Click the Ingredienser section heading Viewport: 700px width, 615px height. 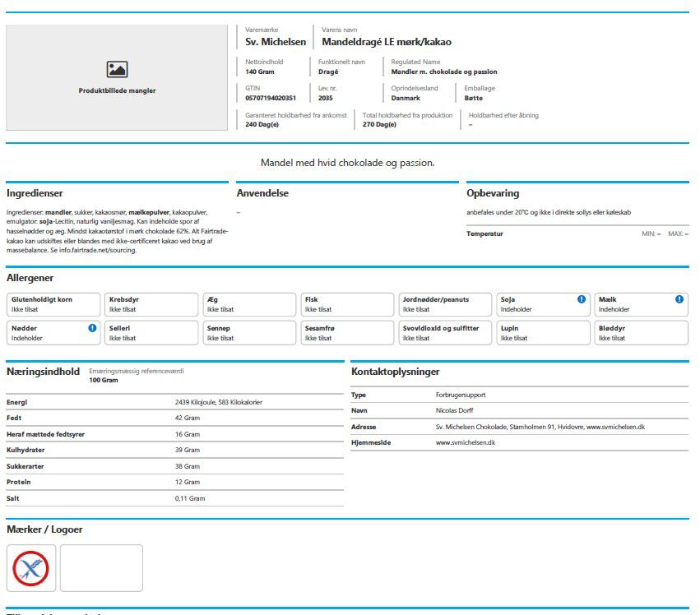(x=35, y=193)
